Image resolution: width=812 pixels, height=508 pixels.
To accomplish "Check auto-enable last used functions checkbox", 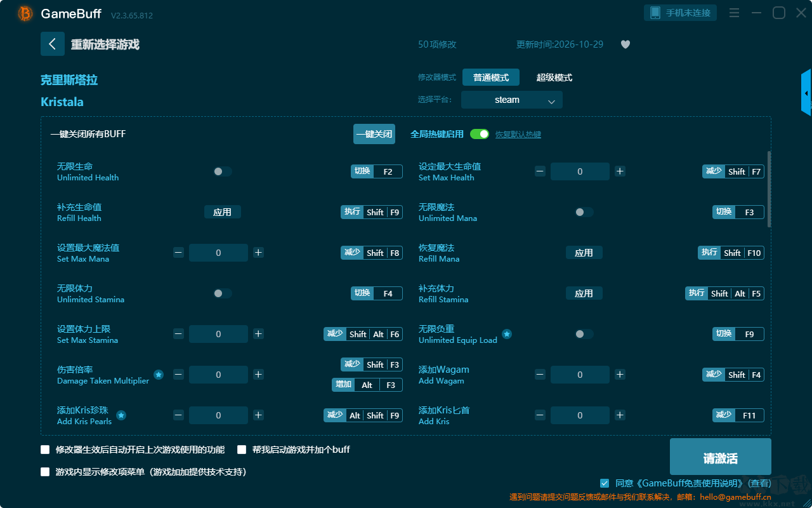I will click(45, 450).
